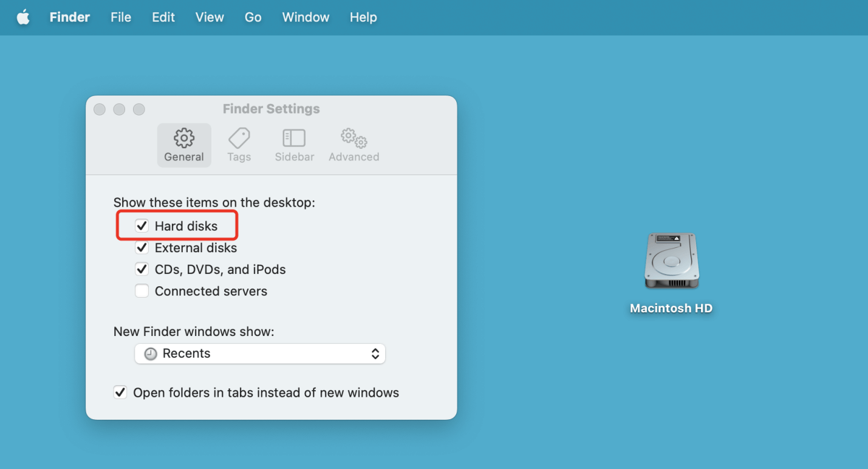Click the Apple menu icon
This screenshot has width=868, height=469.
tap(23, 17)
